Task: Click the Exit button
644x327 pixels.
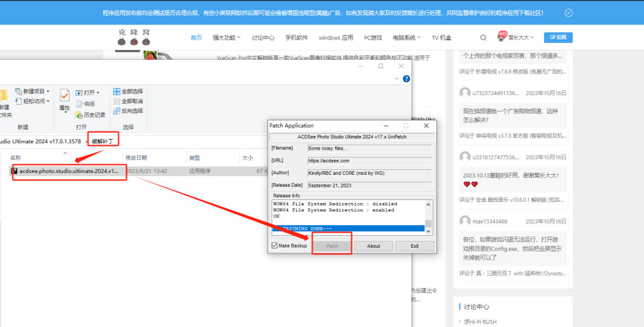Action: pyautogui.click(x=415, y=246)
